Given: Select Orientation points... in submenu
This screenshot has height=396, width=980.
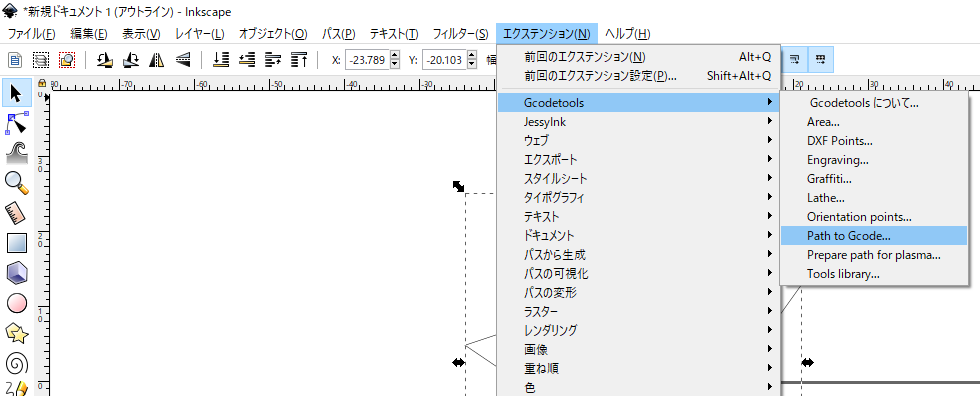Looking at the screenshot, I should [874, 217].
